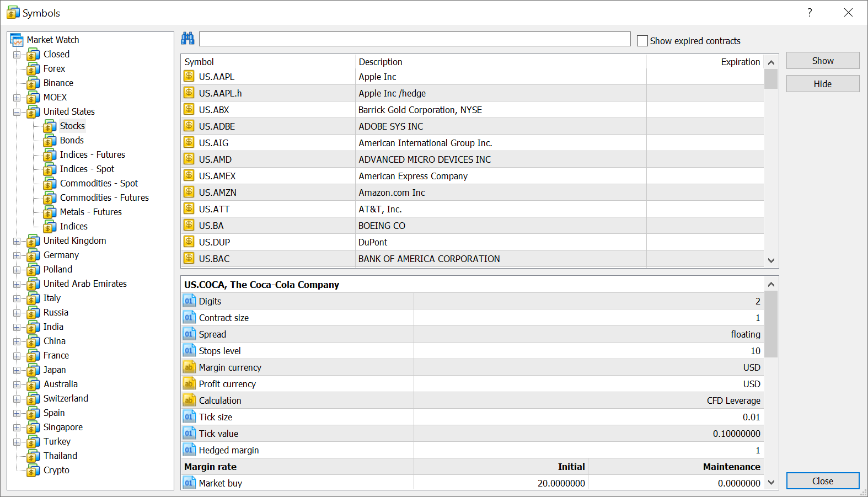Image resolution: width=868 pixels, height=497 pixels.
Task: Click the Crypto folder icon
Action: click(x=34, y=471)
